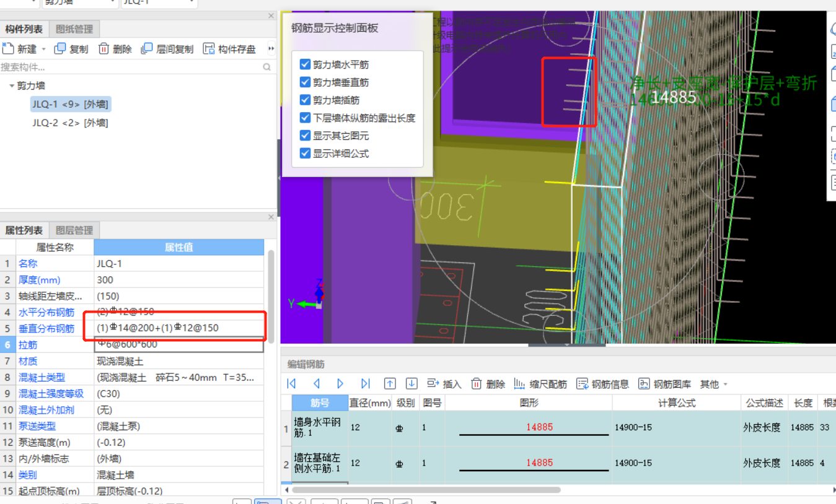
Task: Click the 插入 insert rebar row button
Action: point(444,384)
